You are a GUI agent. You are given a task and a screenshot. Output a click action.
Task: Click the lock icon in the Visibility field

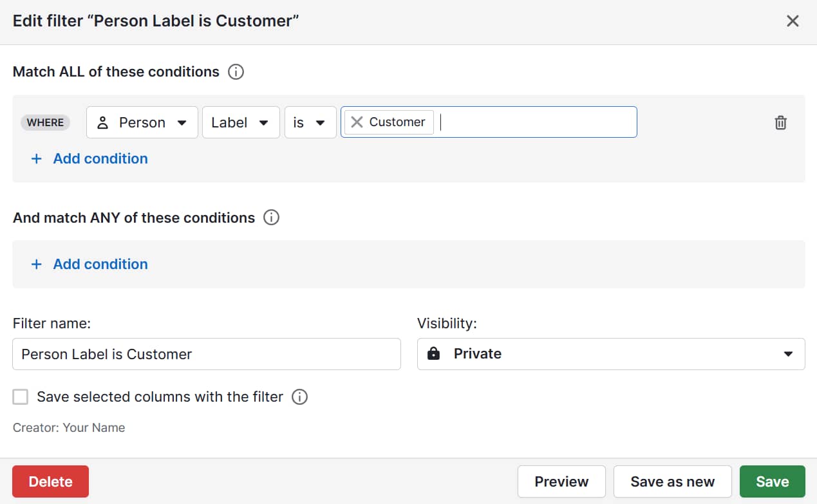[433, 353]
